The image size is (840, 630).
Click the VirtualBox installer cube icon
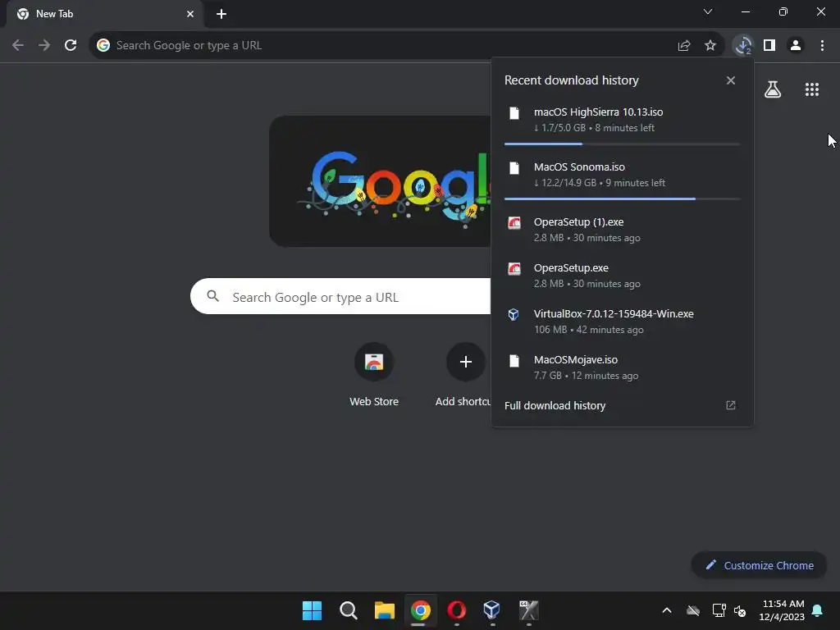coord(514,314)
